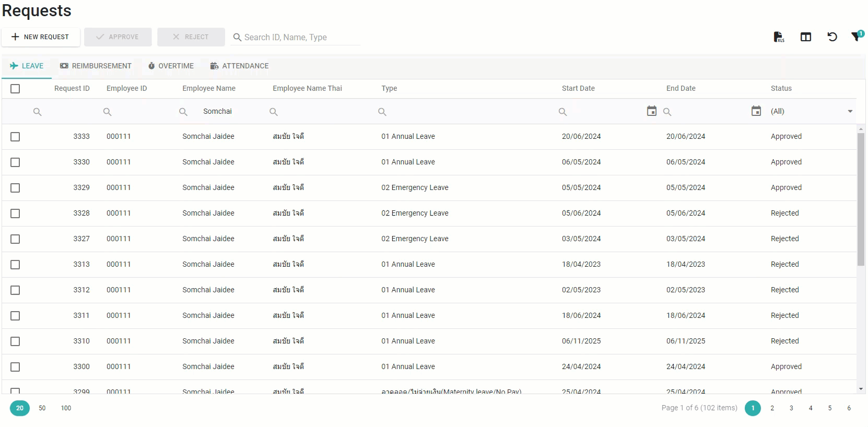Sort by the Start Date column header
Image resolution: width=868 pixels, height=427 pixels.
tap(578, 89)
